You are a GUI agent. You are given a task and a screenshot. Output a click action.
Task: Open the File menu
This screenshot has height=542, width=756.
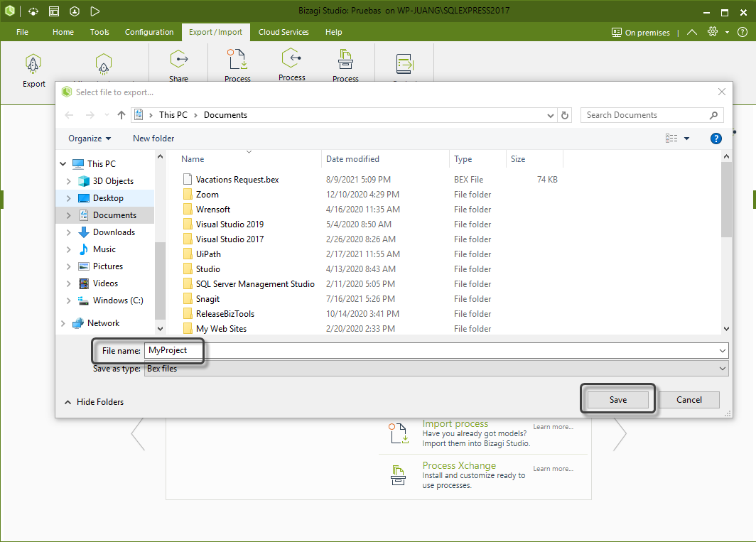click(x=22, y=32)
